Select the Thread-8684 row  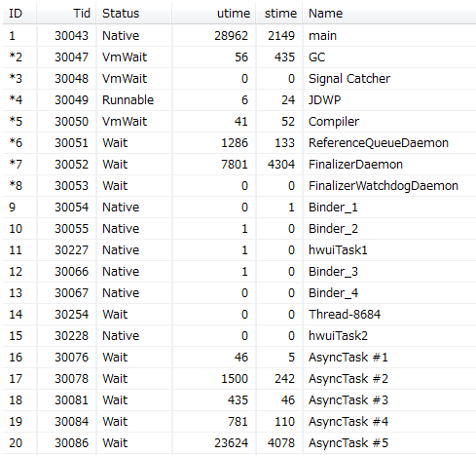tap(239, 314)
